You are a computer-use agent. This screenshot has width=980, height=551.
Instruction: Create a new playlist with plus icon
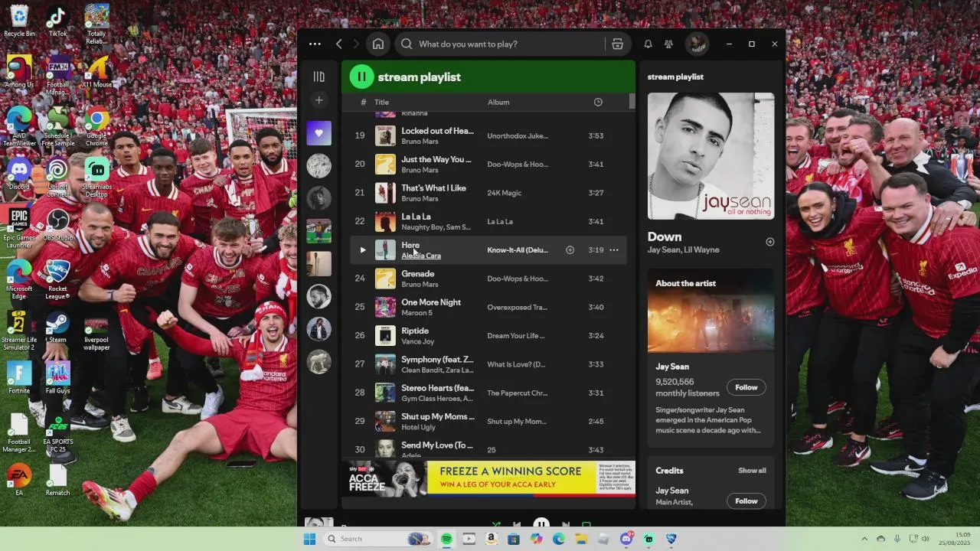coord(319,100)
